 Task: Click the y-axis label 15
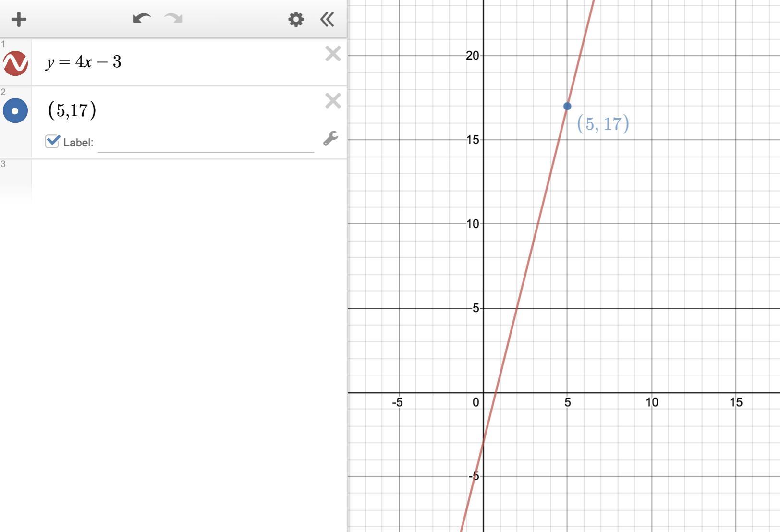point(473,140)
